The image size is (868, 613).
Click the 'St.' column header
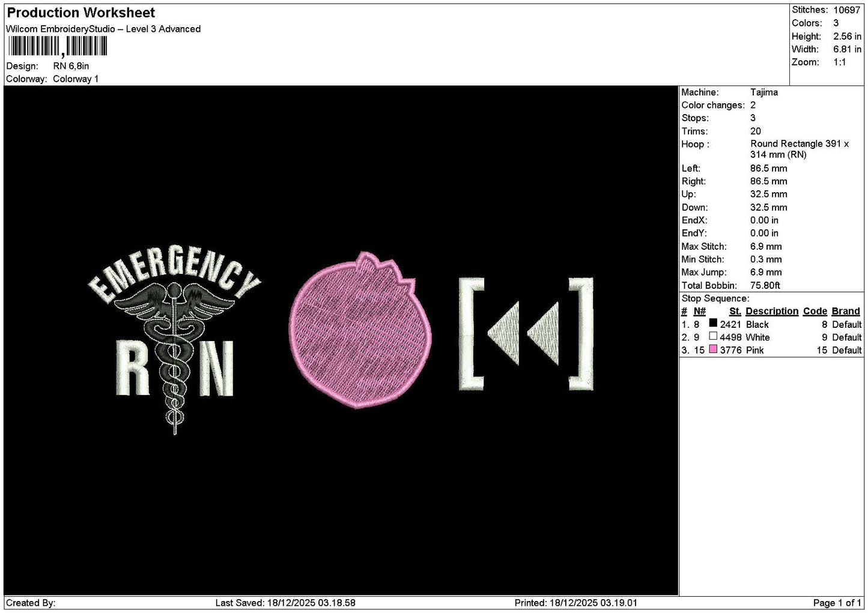[x=735, y=311]
